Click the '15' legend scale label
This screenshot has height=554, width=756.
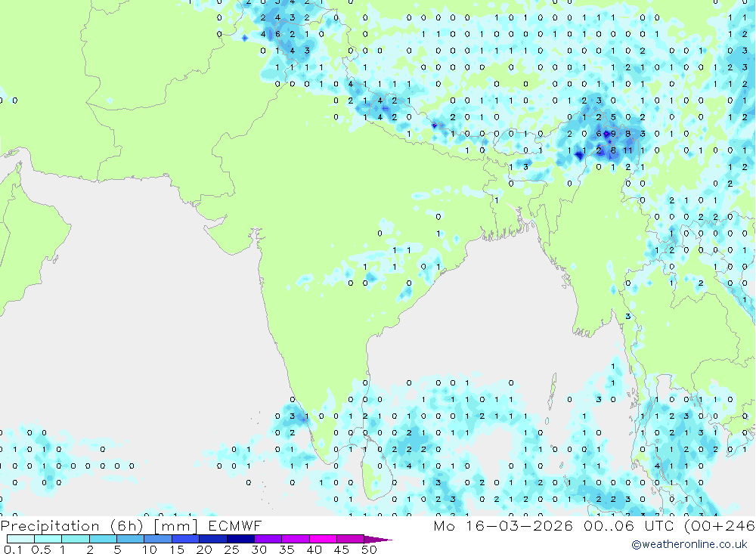[177, 549]
